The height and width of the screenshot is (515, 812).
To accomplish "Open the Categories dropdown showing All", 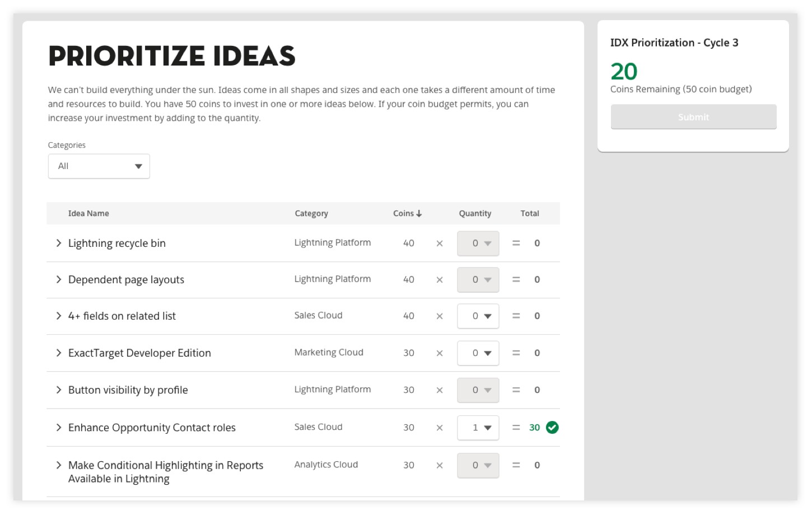I will [99, 166].
